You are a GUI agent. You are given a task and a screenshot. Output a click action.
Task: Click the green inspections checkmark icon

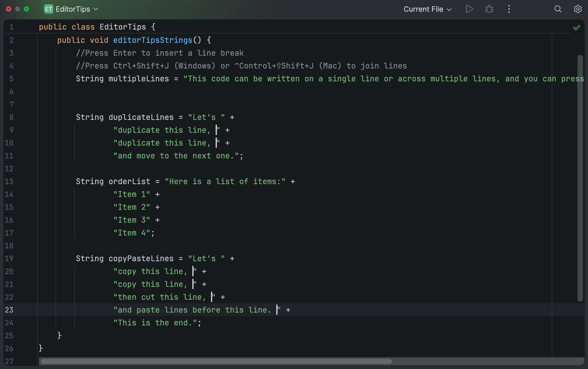tap(577, 28)
